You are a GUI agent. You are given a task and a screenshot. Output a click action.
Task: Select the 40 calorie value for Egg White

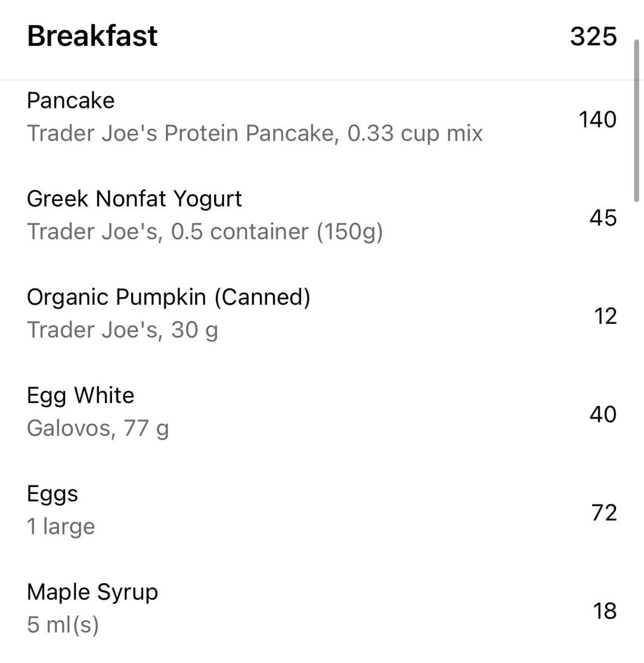[x=603, y=414]
